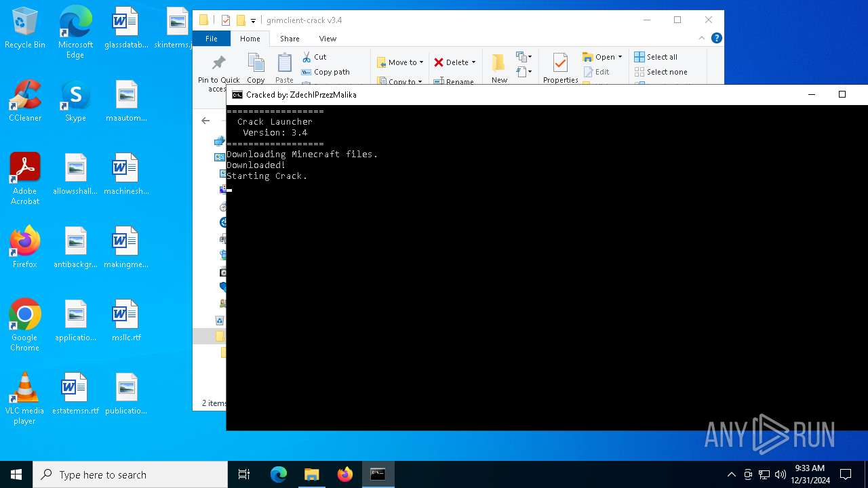The width and height of the screenshot is (868, 488).
Task: Open Explorer help question mark
Action: click(x=716, y=38)
